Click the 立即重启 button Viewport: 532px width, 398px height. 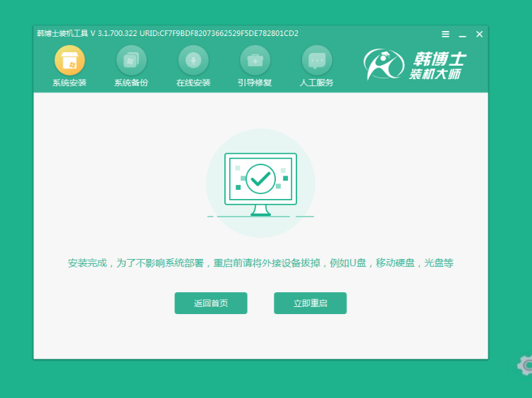click(310, 303)
